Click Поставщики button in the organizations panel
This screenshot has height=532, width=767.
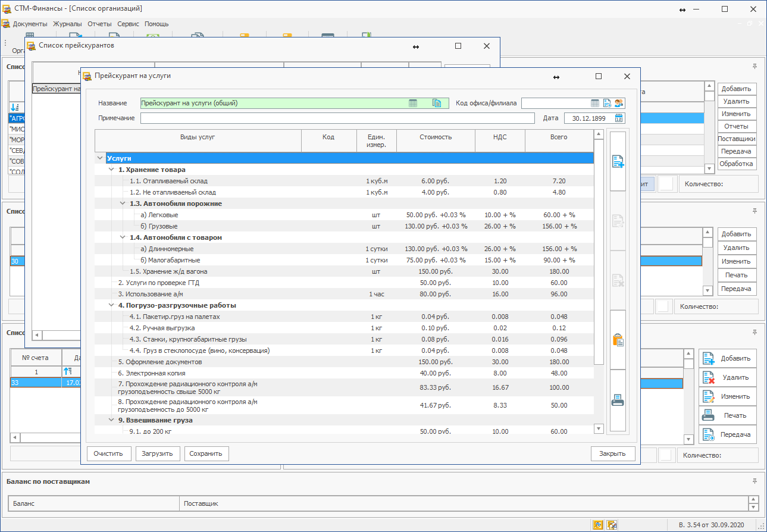click(x=737, y=139)
